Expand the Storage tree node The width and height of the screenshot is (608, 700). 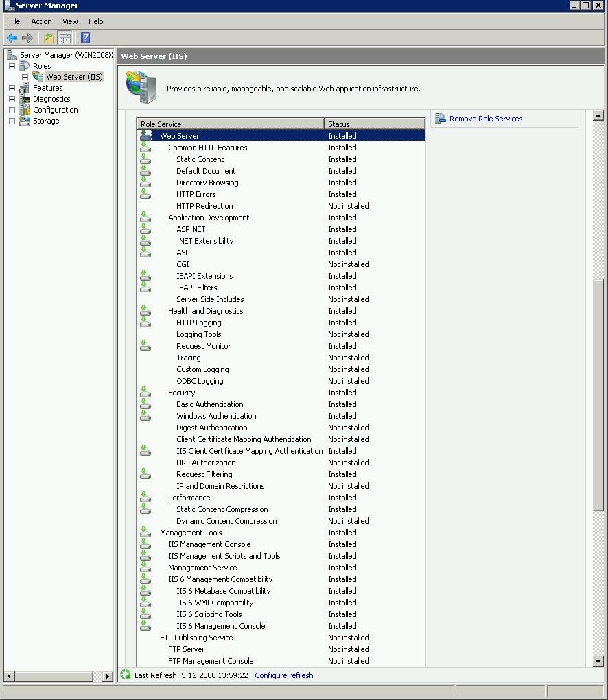click(x=12, y=121)
